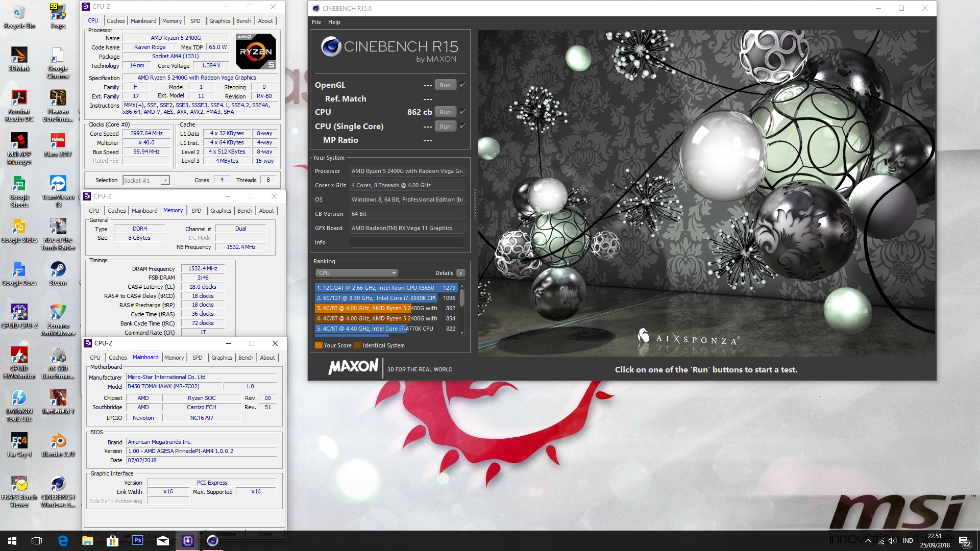Open the 3DMark desktop icon
The width and height of the screenshot is (980, 551).
(x=19, y=59)
